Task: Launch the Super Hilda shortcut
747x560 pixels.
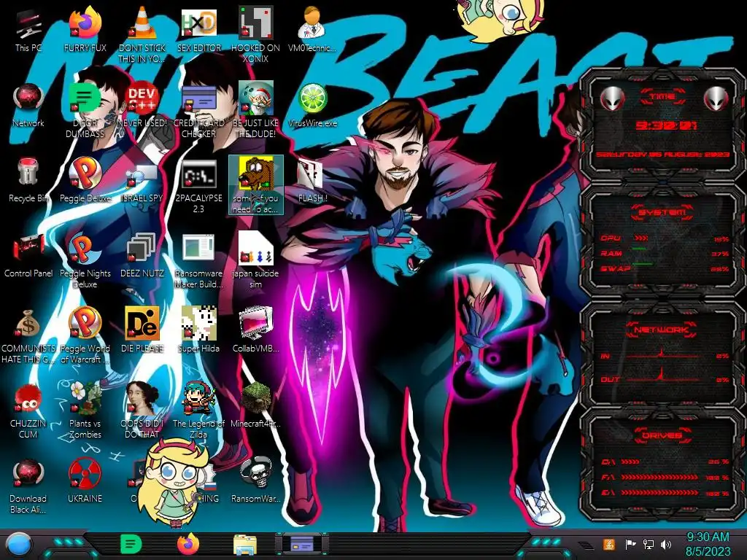Action: [x=198, y=330]
